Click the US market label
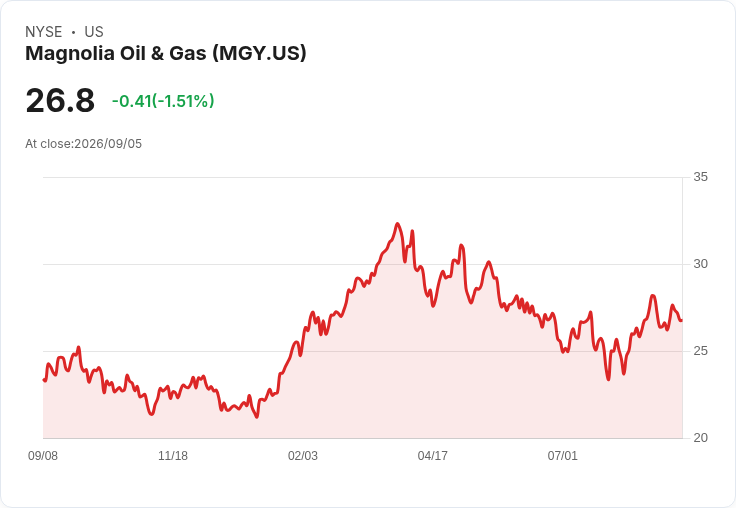 tap(94, 32)
